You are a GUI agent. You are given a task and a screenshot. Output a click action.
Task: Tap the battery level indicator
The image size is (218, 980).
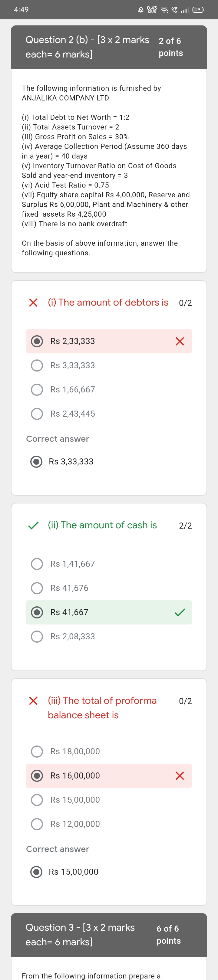click(198, 10)
